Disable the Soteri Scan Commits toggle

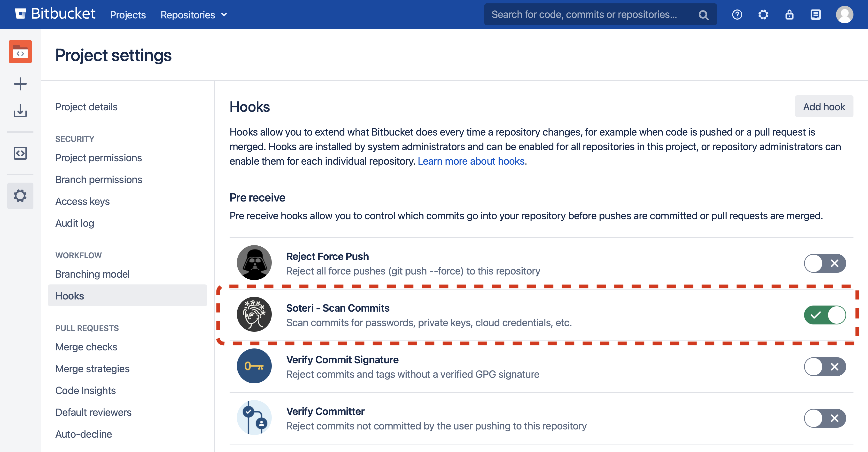[825, 315]
